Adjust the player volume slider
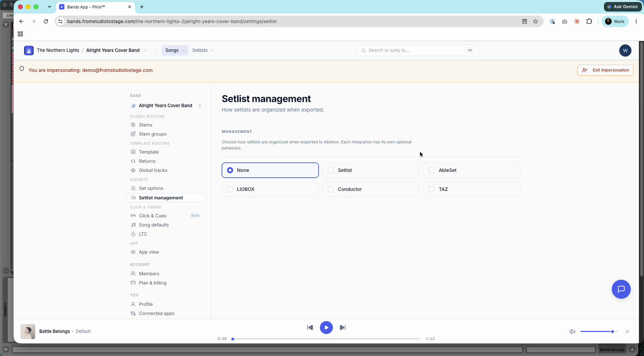The width and height of the screenshot is (644, 356). pos(599,332)
